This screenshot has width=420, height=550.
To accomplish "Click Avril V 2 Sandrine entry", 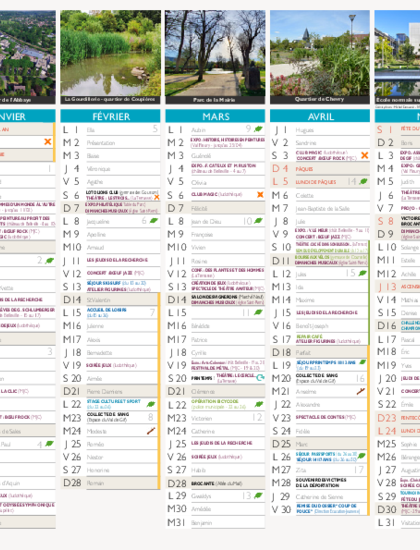I will 306,143.
